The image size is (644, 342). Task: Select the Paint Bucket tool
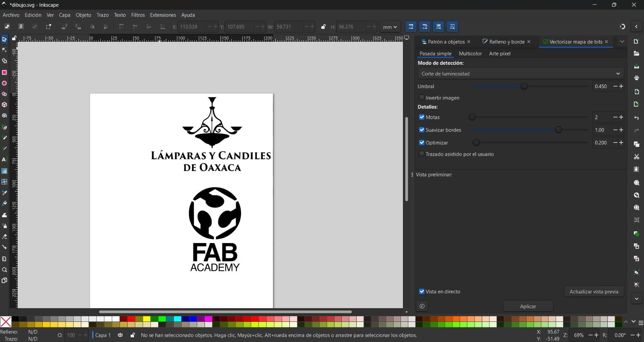tap(4, 204)
